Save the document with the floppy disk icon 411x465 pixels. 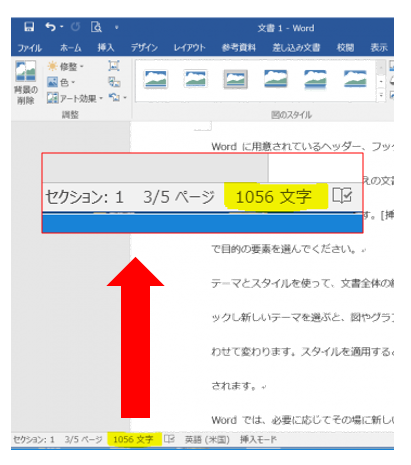click(x=29, y=27)
